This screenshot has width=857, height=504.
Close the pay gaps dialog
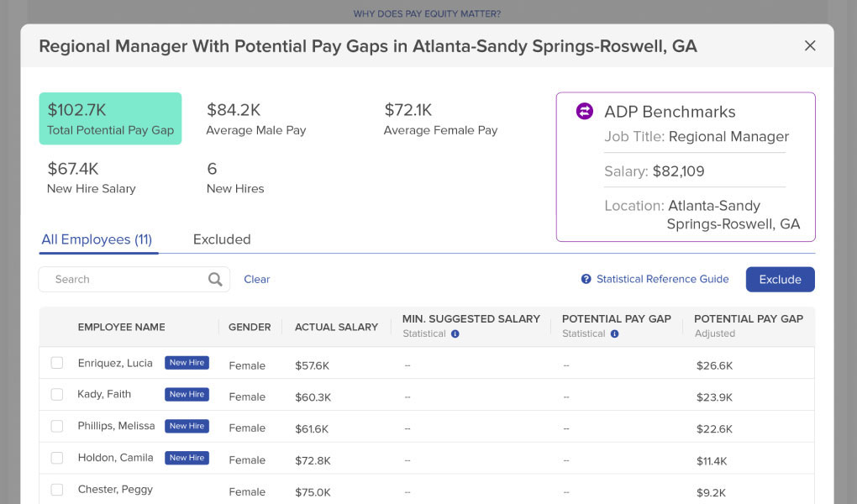click(810, 46)
